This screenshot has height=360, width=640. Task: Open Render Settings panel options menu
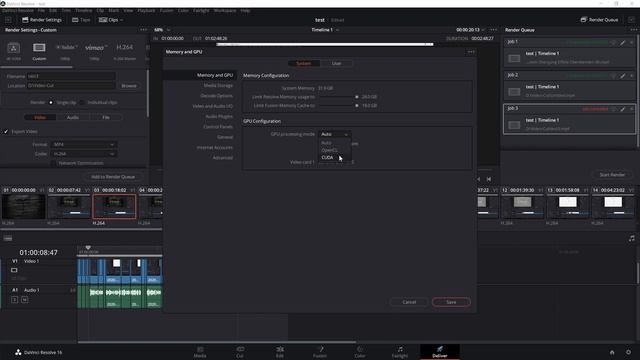pos(143,30)
